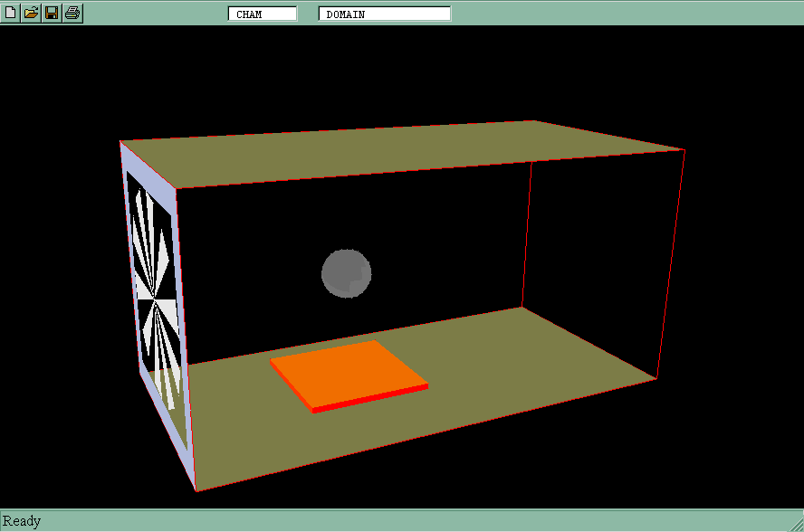Click the top-right back corner of the domain box

(x=684, y=150)
